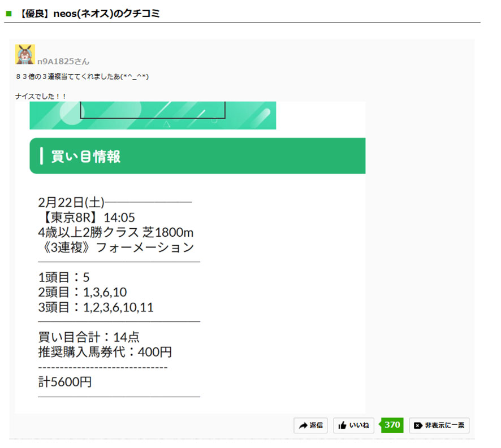The image size is (501, 448).
Task: Vote to hide with 非表示に一票
Action: coord(439,425)
